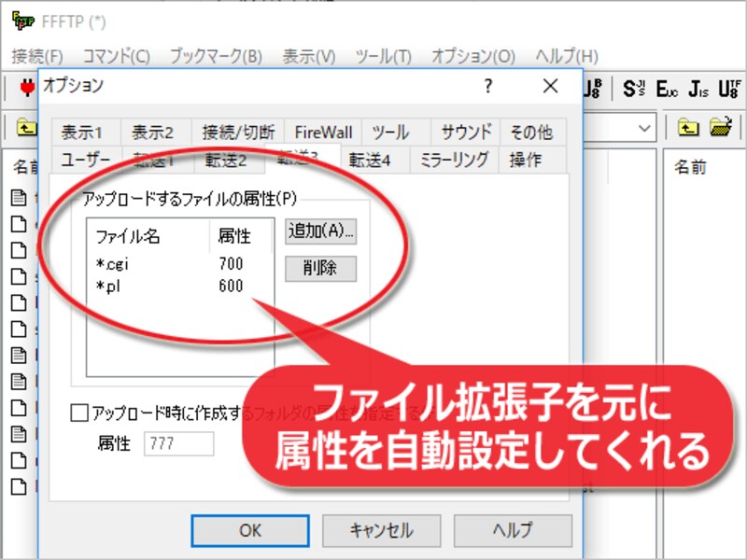This screenshot has width=747, height=560.
Task: Click the キャンセル button
Action: (x=382, y=530)
